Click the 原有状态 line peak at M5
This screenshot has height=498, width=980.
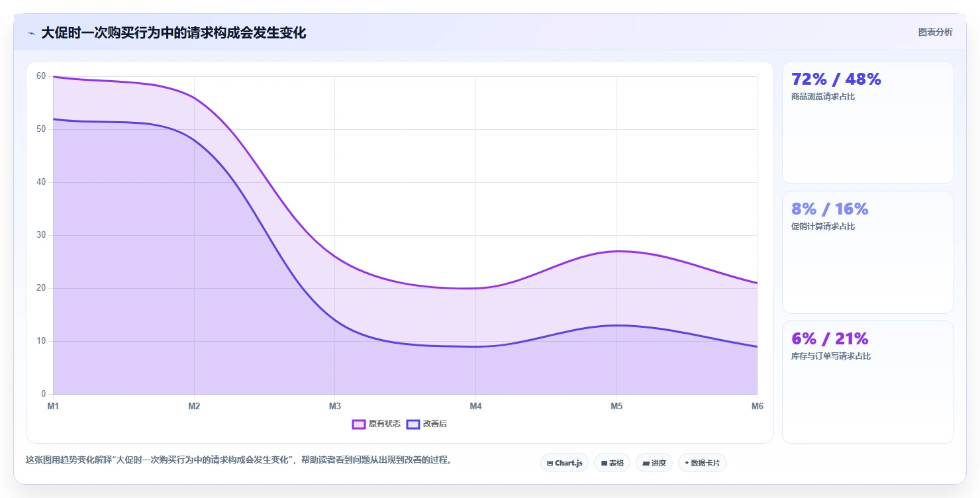tap(616, 251)
